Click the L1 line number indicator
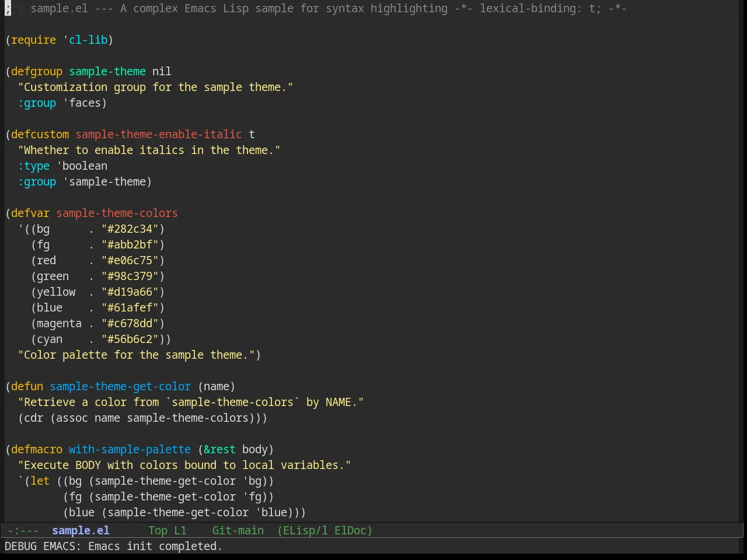The image size is (747, 560). click(180, 530)
